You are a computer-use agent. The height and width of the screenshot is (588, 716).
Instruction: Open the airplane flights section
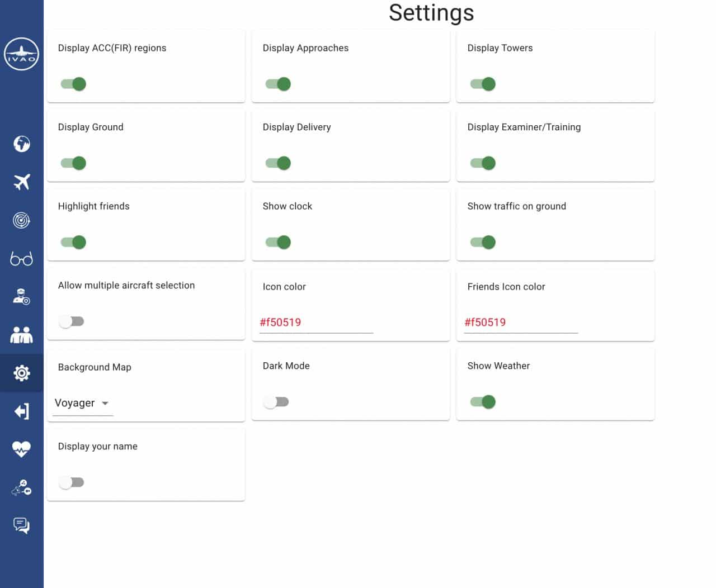tap(21, 182)
